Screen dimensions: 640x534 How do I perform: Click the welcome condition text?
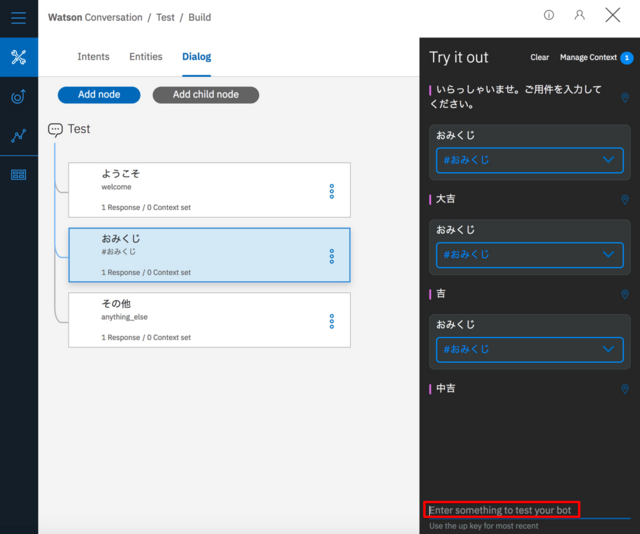pyautogui.click(x=116, y=187)
